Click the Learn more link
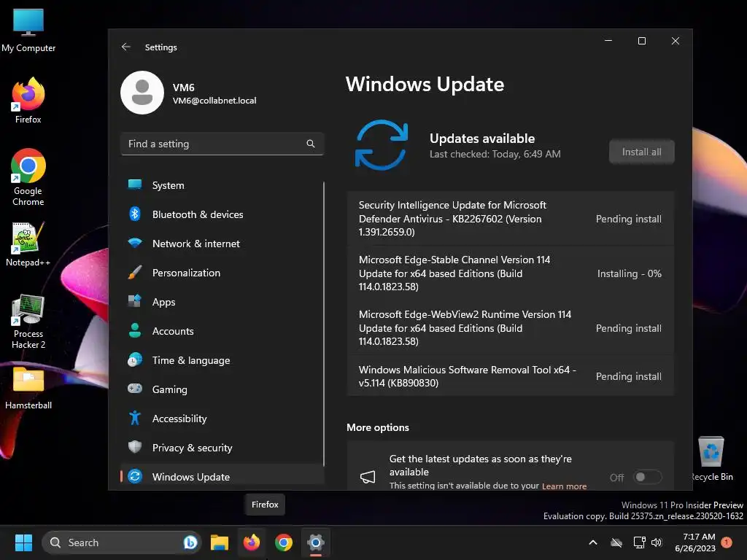 pyautogui.click(x=564, y=486)
